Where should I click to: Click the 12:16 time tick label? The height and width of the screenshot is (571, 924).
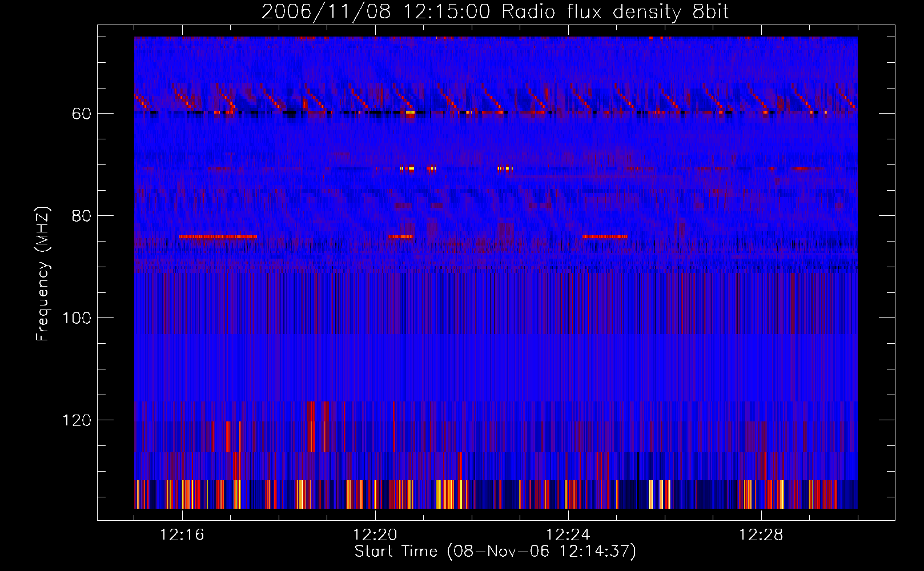182,535
